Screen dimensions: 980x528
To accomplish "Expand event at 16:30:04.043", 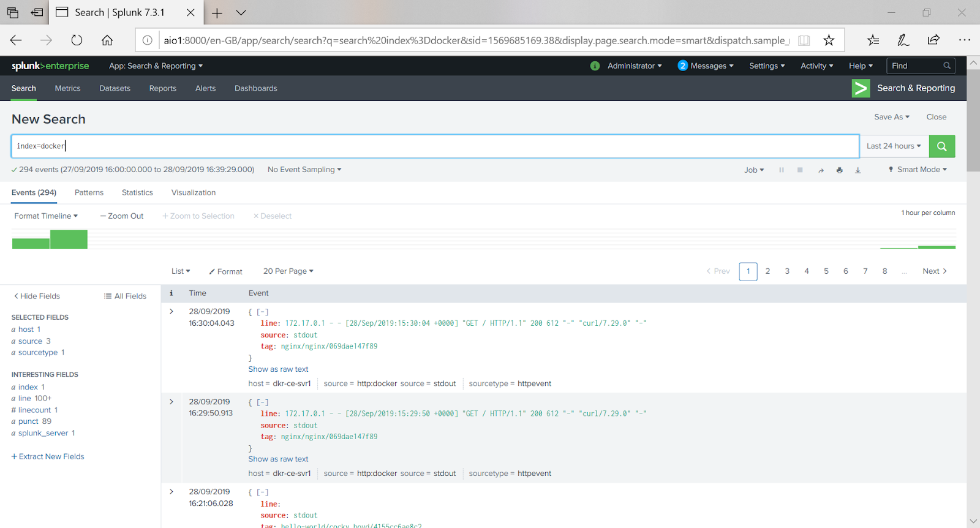I will click(x=171, y=311).
